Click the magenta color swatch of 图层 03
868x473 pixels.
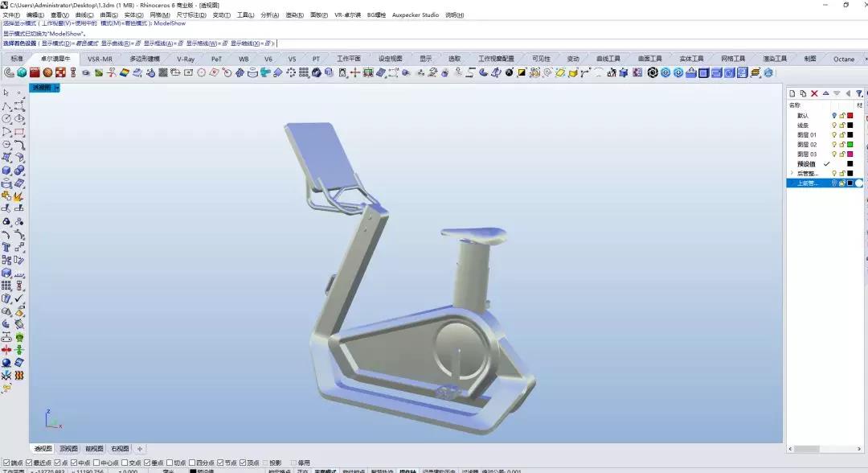[x=850, y=154]
